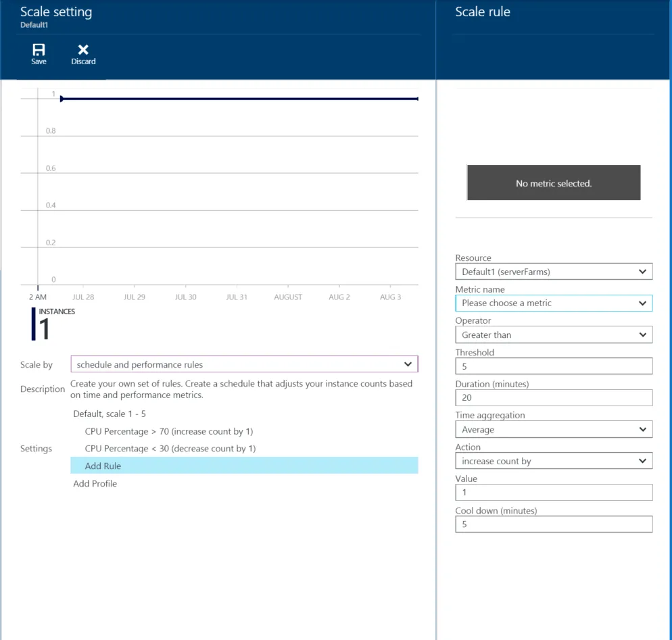Select the Default, scale 1 - 5 profile
This screenshot has height=640, width=672.
point(110,414)
